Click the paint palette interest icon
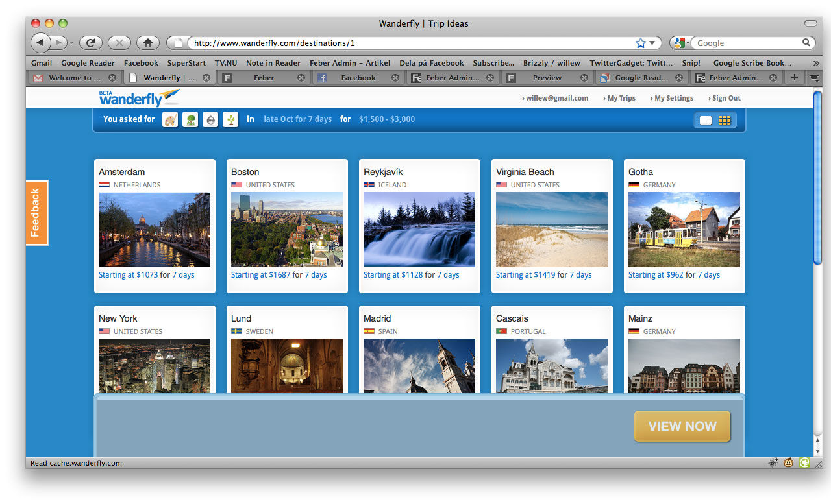Viewport: 831px width, 504px height. tap(170, 119)
